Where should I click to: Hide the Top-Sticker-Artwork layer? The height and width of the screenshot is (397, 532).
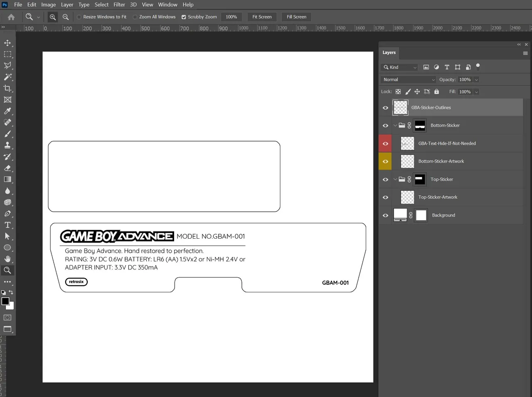point(385,197)
